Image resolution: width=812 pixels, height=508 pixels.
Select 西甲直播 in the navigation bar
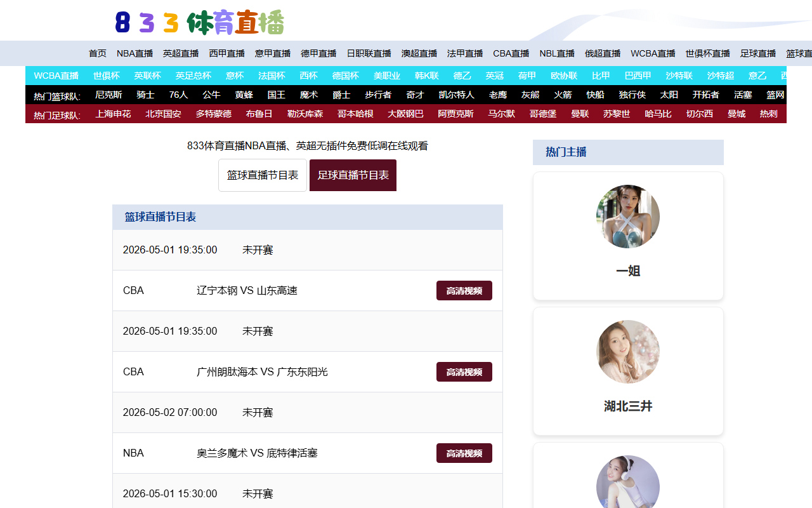coord(227,53)
